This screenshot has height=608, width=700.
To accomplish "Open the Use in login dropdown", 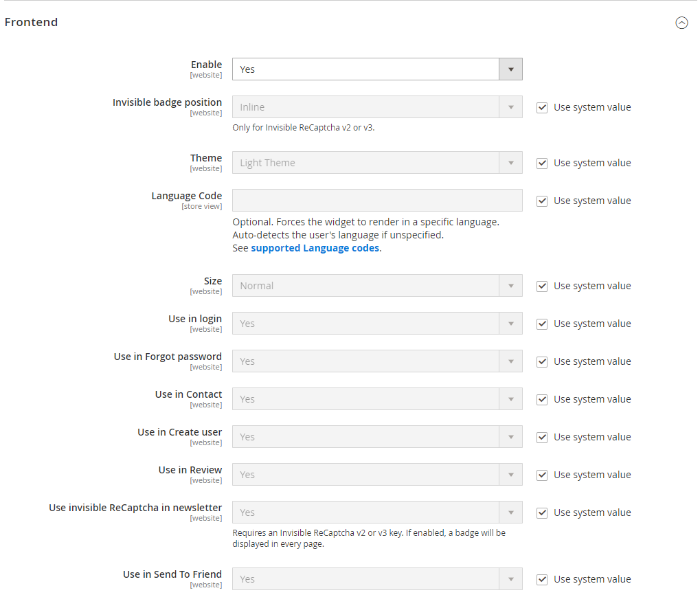I will pyautogui.click(x=377, y=324).
